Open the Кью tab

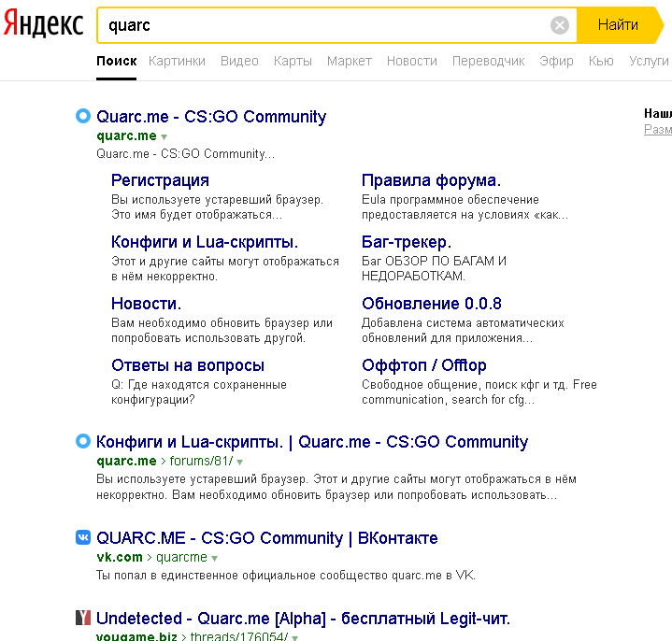coord(601,62)
